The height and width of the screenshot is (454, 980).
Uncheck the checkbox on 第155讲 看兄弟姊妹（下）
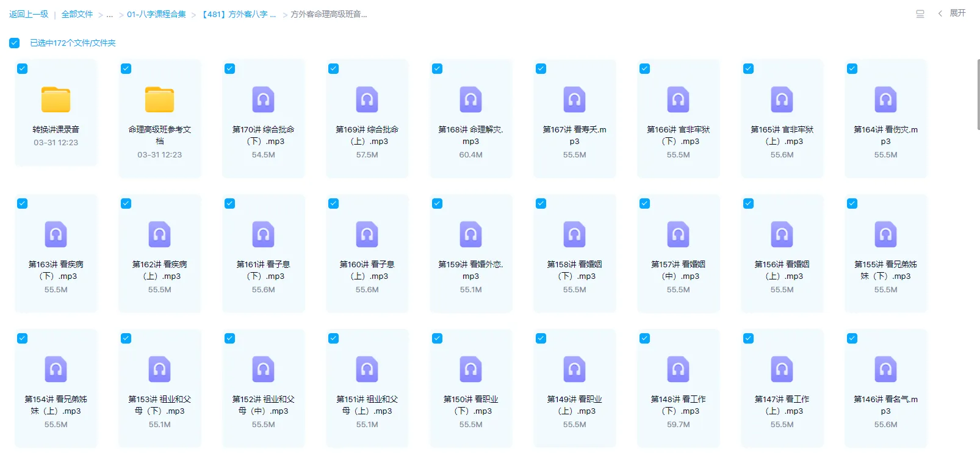pyautogui.click(x=852, y=203)
